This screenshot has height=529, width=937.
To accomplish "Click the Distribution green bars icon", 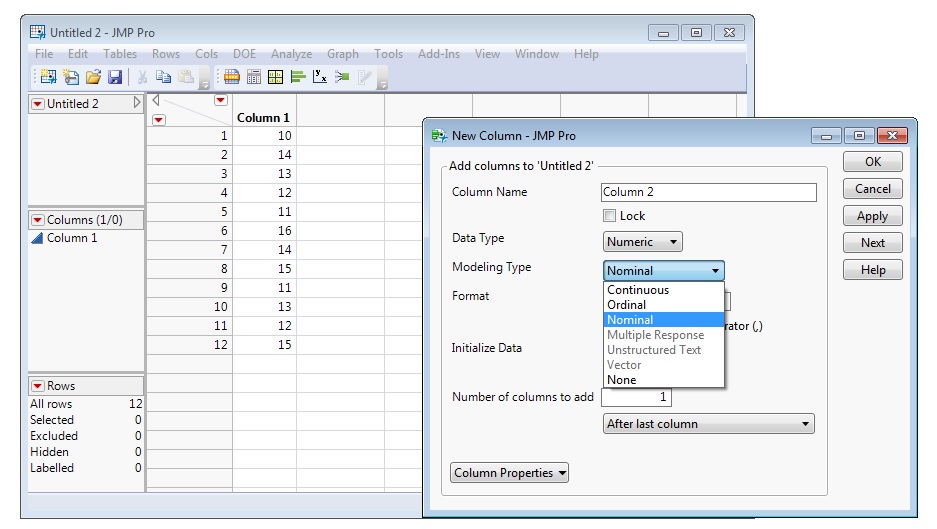I will (x=298, y=77).
